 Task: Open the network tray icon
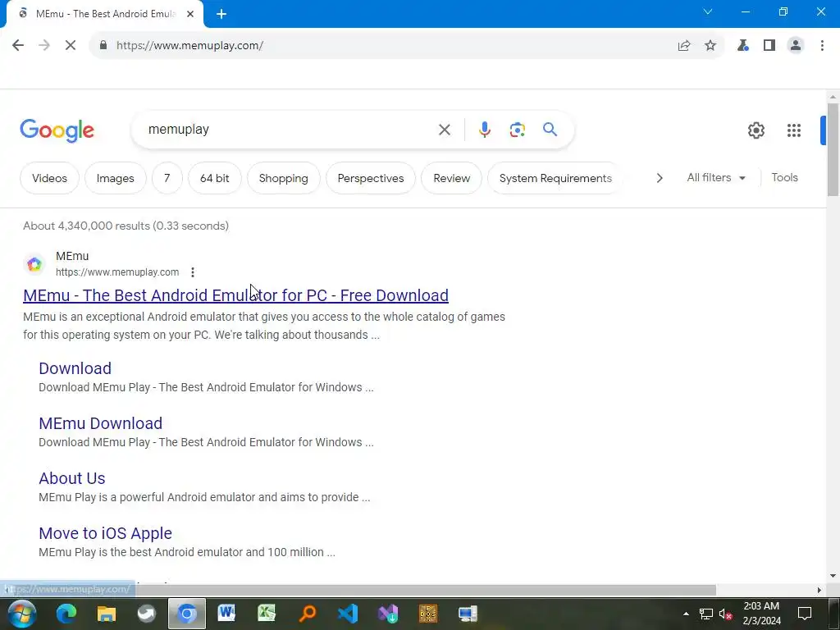[x=706, y=614]
